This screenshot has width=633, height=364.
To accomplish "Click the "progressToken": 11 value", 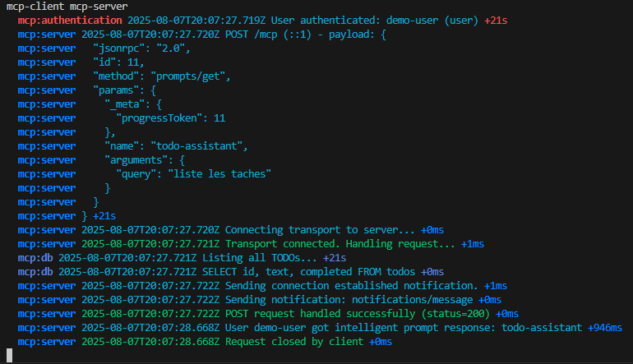I will point(170,118).
